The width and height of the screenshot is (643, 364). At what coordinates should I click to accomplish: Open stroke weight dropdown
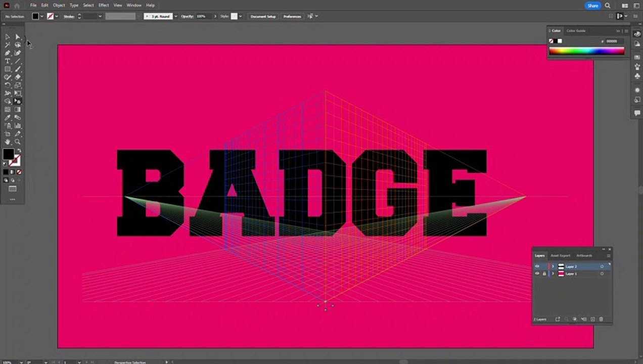(100, 16)
